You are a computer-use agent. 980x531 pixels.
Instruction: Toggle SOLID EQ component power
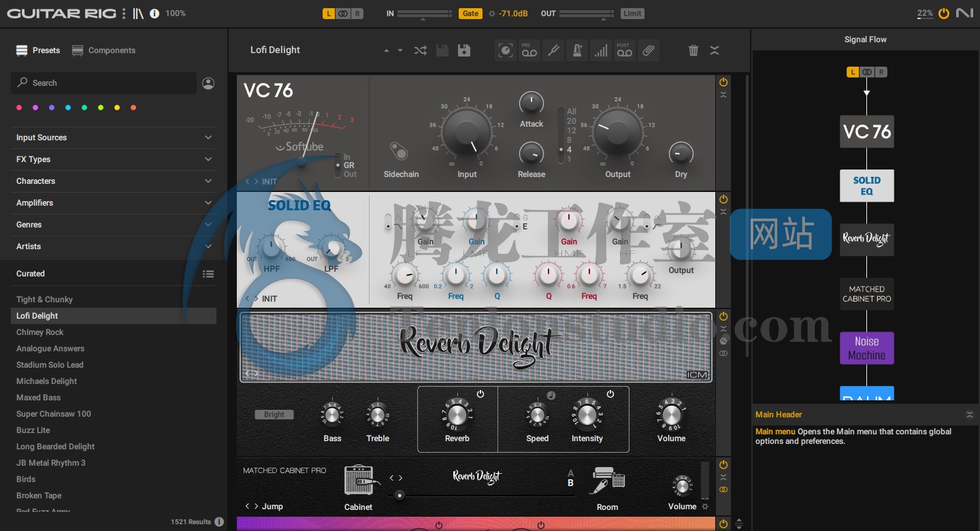point(723,199)
